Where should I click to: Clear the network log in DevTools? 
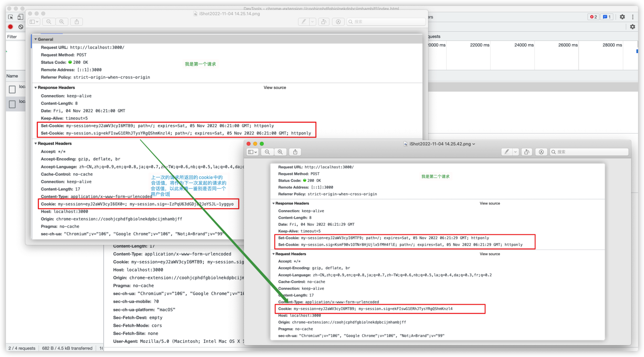pos(21,27)
